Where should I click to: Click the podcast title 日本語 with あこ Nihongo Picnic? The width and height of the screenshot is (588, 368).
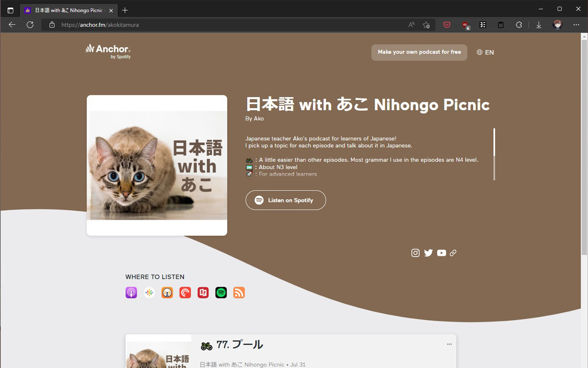tap(367, 104)
